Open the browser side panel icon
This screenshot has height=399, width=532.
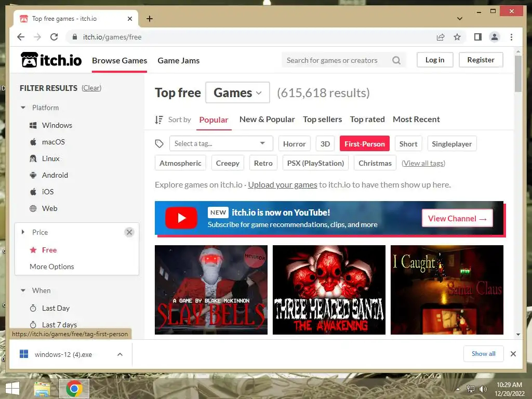coord(478,37)
